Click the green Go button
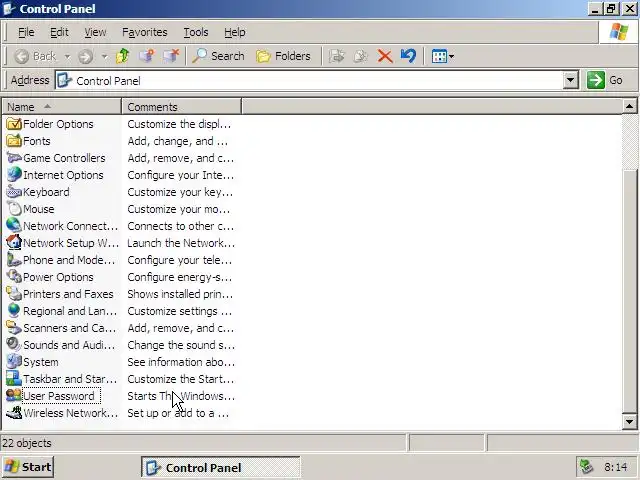This screenshot has width=640, height=480. click(x=605, y=80)
